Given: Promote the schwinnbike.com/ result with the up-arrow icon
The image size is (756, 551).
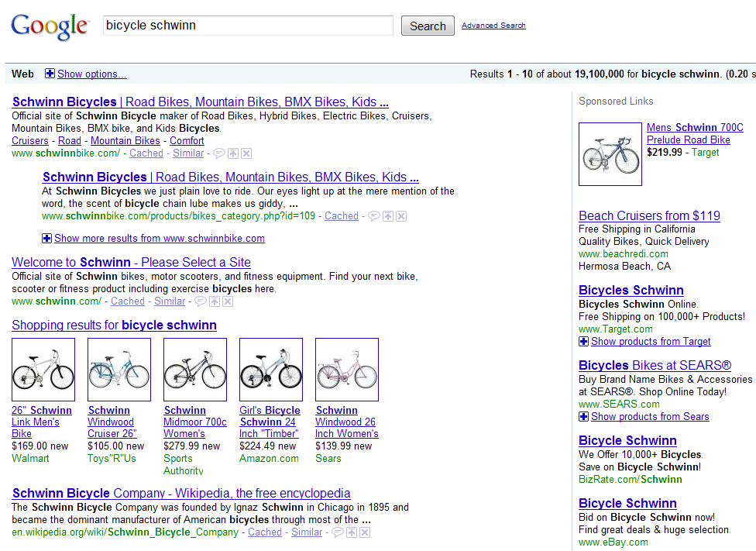Looking at the screenshot, I should (233, 153).
